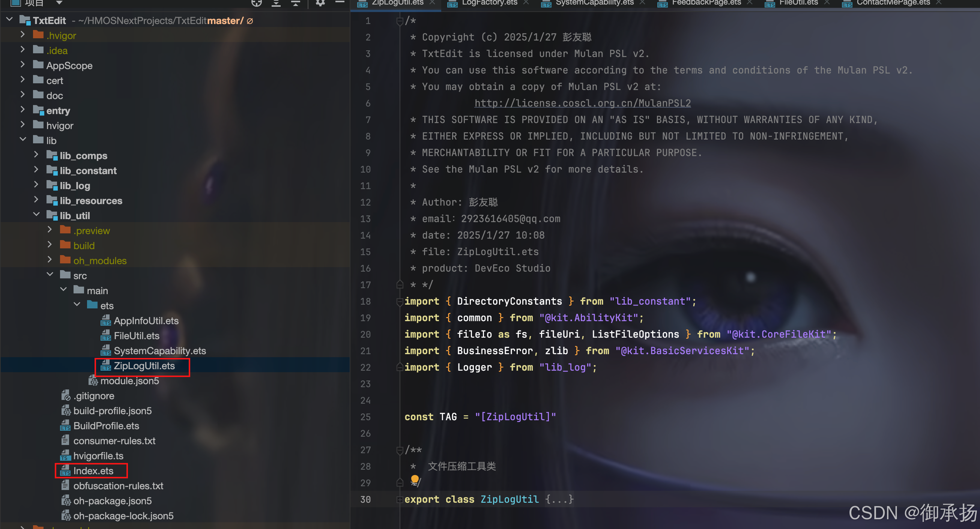The width and height of the screenshot is (980, 529).
Task: Toggle fold of the license comment at line 1
Action: point(400,21)
